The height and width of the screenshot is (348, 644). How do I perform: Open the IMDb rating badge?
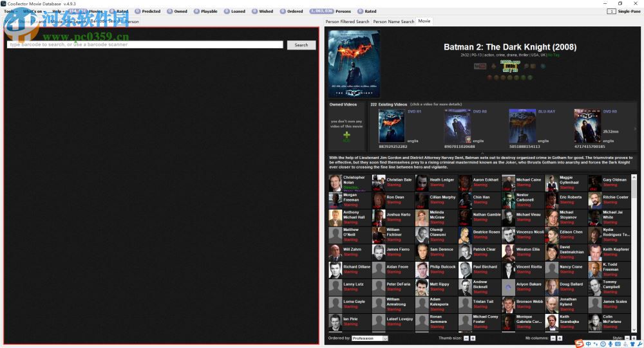coord(510,66)
